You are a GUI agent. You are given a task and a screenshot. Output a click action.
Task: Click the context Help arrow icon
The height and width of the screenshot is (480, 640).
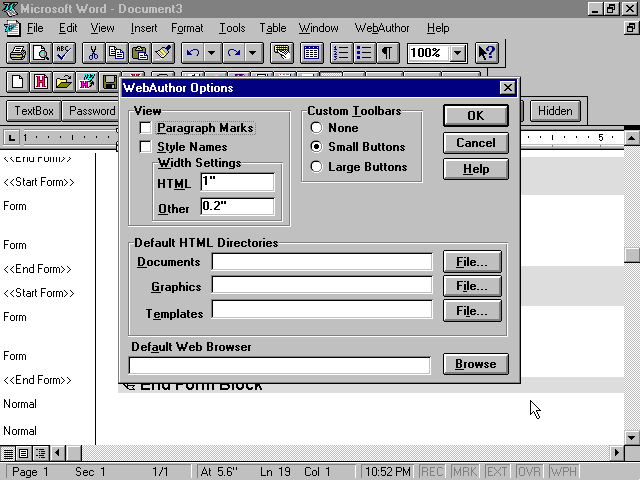(486, 53)
